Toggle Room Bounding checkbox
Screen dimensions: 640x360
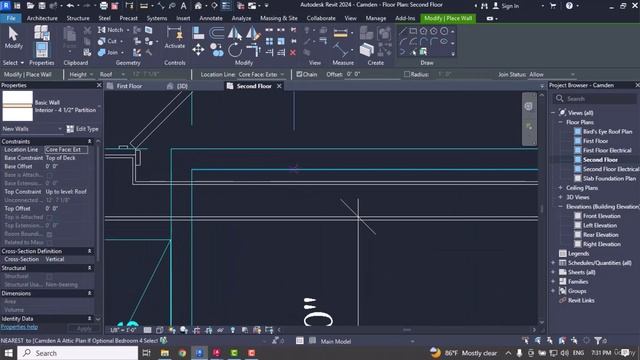49,234
